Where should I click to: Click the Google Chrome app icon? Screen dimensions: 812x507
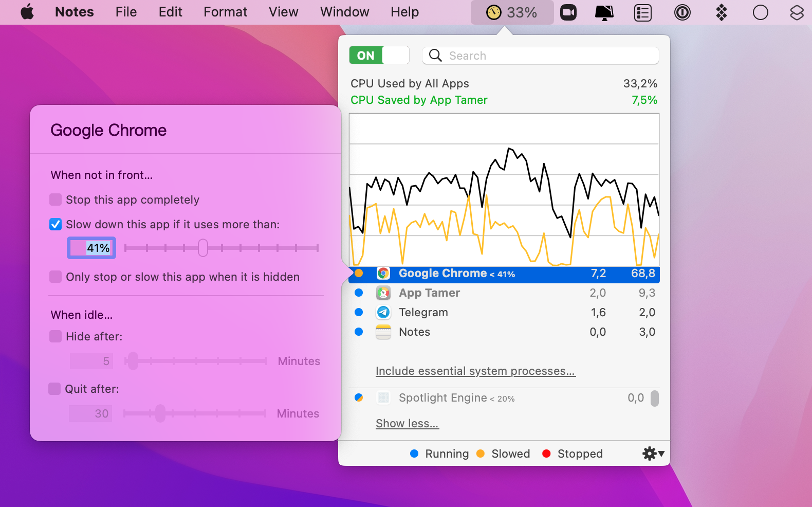click(383, 274)
